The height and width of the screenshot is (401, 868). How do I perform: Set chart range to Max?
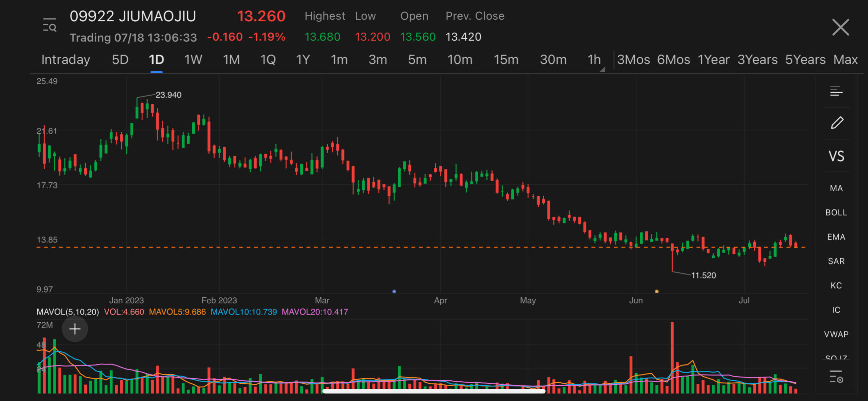click(846, 60)
